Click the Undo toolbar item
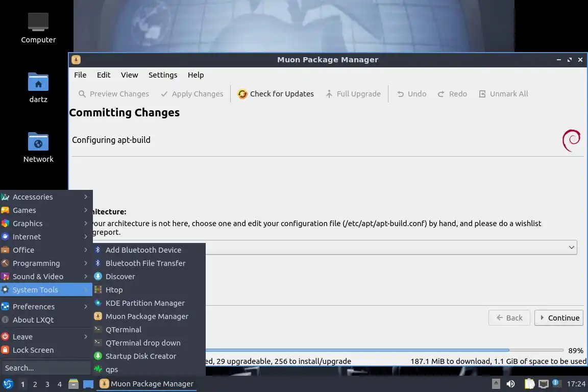 pyautogui.click(x=411, y=94)
